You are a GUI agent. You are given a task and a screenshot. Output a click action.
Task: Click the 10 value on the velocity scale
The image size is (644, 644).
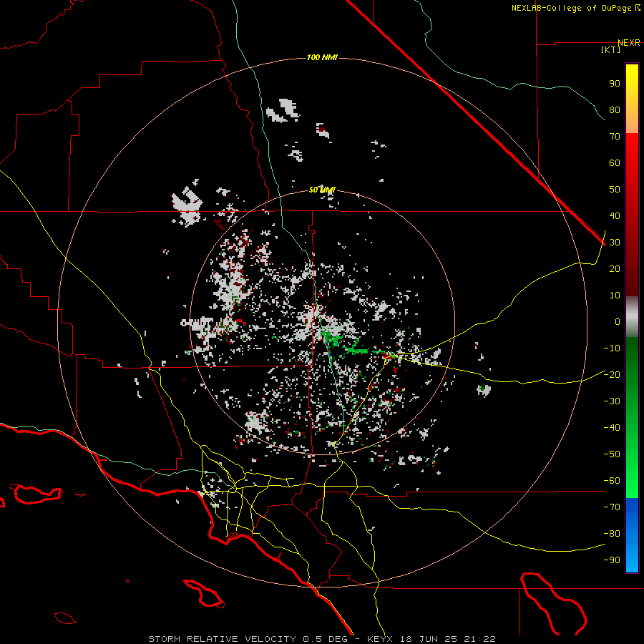point(615,296)
